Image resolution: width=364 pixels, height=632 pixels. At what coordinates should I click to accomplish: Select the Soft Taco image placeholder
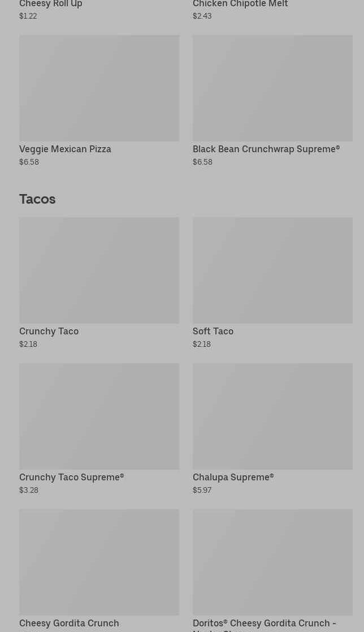coord(272,270)
